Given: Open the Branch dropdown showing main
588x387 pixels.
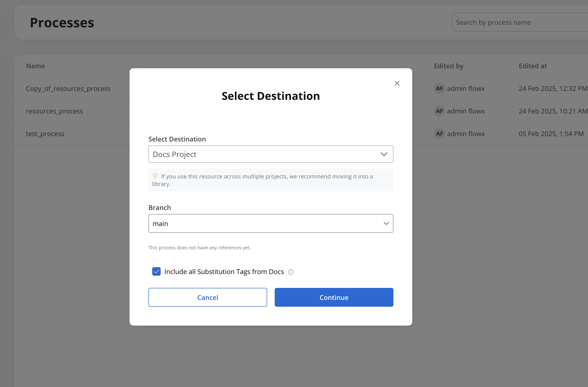Looking at the screenshot, I should (x=271, y=223).
